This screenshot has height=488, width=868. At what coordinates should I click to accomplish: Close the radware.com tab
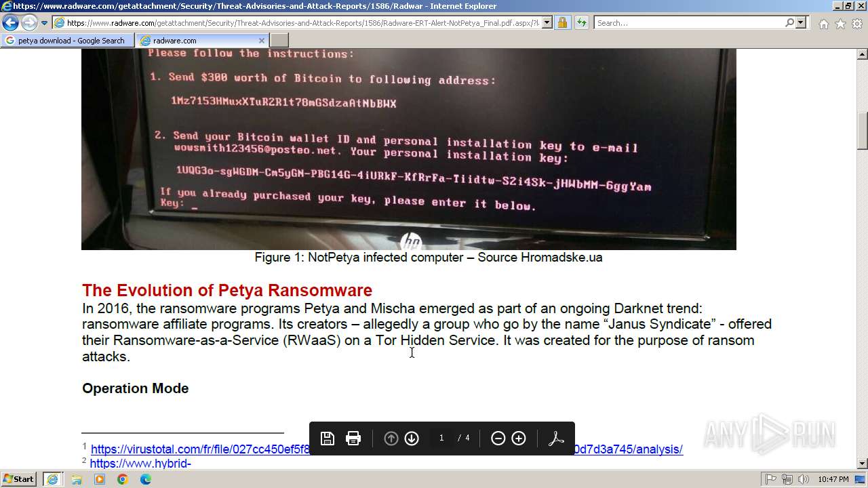(x=263, y=41)
